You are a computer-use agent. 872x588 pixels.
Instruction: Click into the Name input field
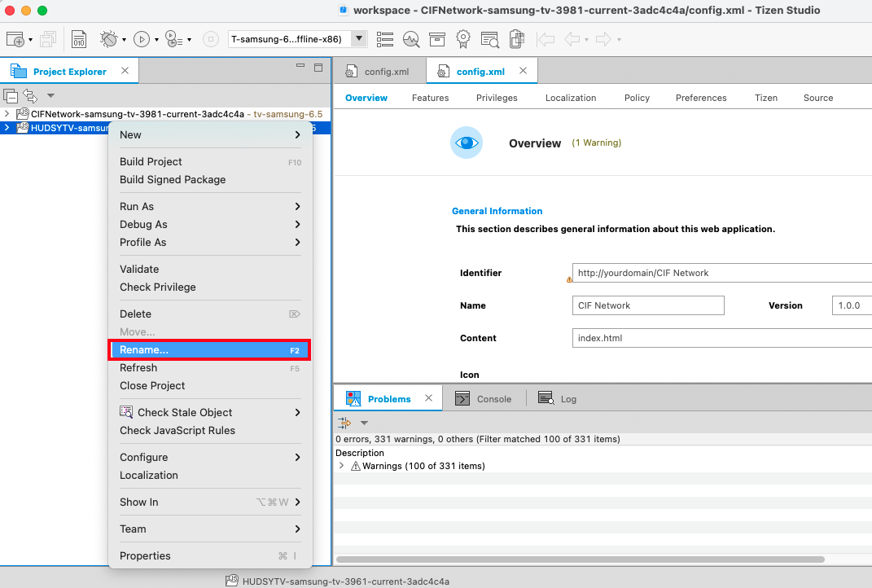pyautogui.click(x=648, y=305)
